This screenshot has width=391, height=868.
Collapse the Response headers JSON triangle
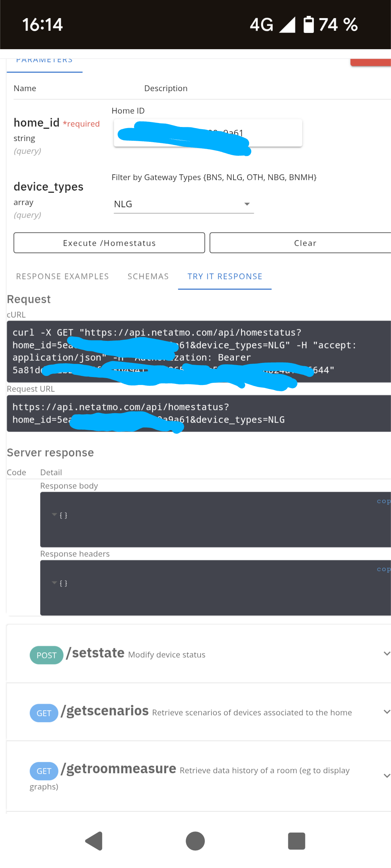point(54,583)
